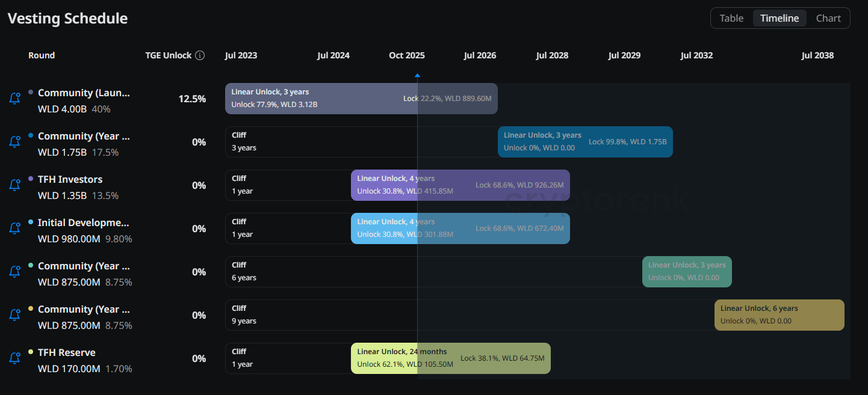This screenshot has height=395, width=868.
Task: Switch to the Table view tab
Action: [x=731, y=18]
